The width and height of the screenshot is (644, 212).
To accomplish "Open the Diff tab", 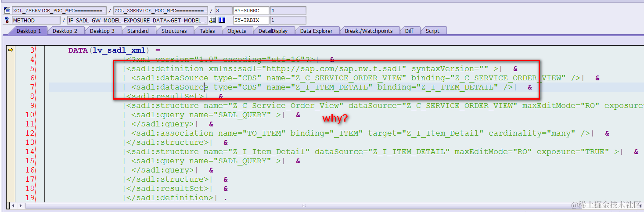I will [409, 31].
